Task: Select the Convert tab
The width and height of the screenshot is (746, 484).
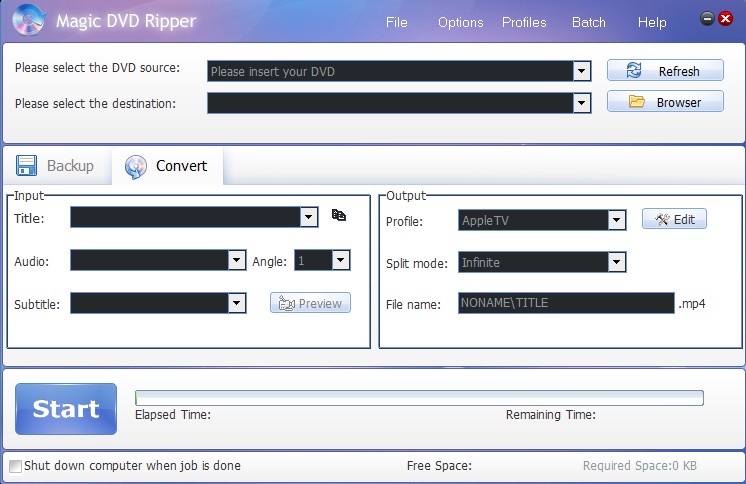Action: click(167, 166)
